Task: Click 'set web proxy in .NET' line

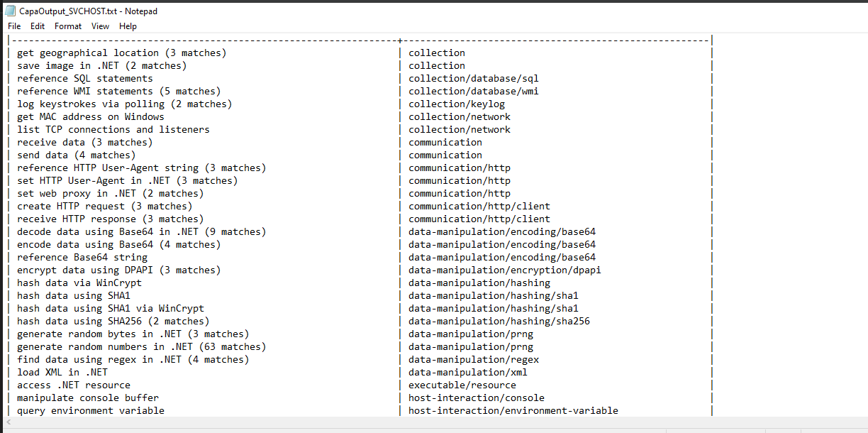Action: pos(111,193)
